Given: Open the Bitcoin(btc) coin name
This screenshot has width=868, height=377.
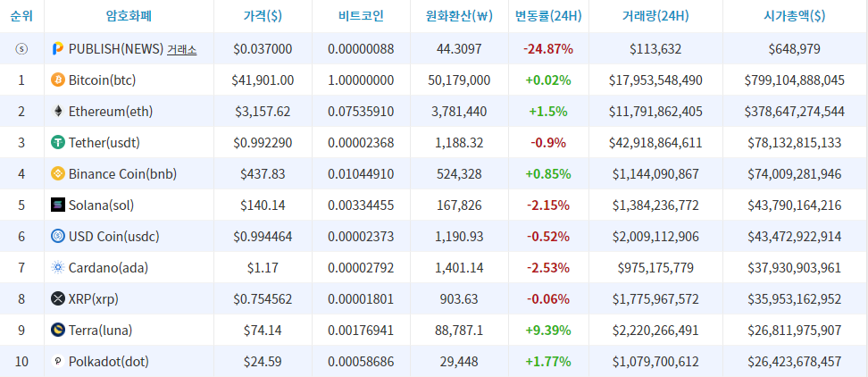Looking at the screenshot, I should pos(102,80).
